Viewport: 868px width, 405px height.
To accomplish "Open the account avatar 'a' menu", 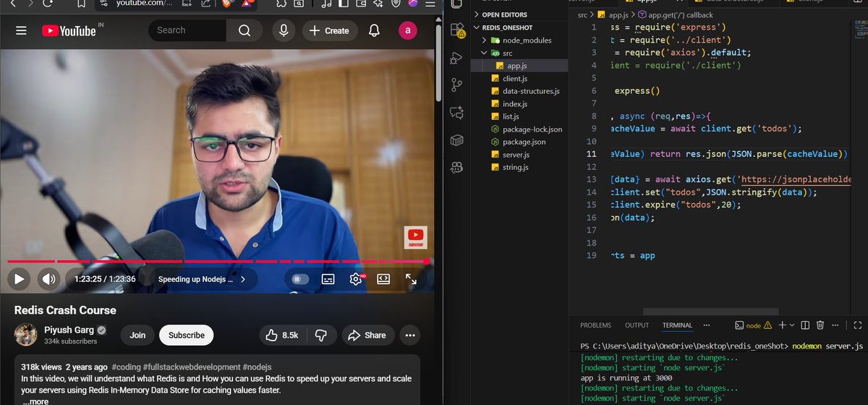I will [408, 30].
